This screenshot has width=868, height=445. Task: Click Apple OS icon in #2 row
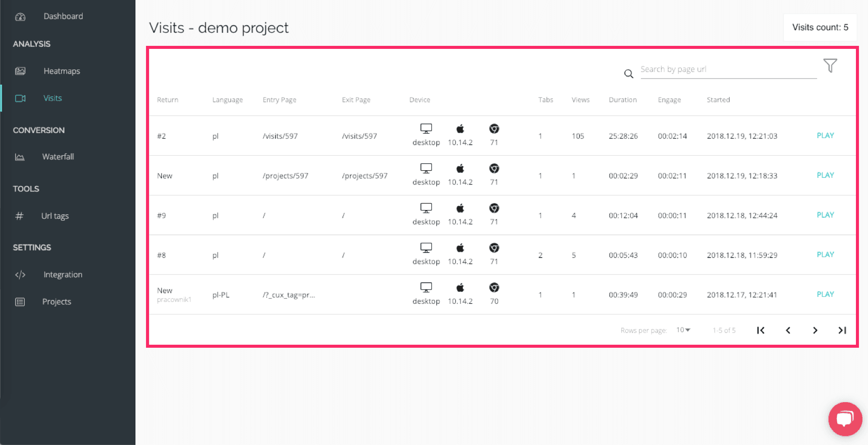tap(460, 129)
